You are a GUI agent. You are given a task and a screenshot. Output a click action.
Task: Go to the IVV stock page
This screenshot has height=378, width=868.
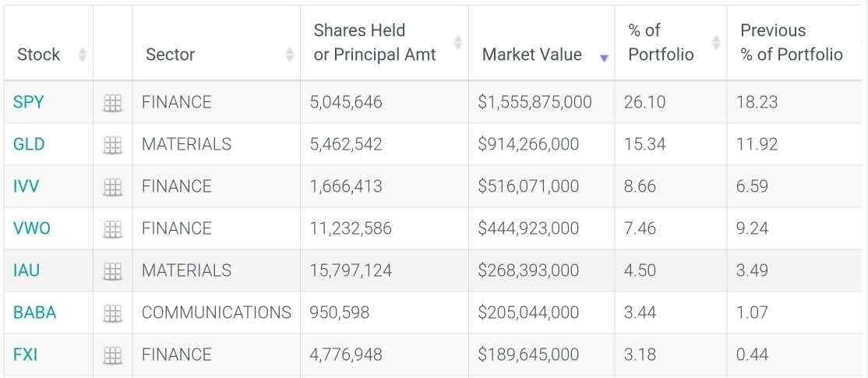coord(26,186)
